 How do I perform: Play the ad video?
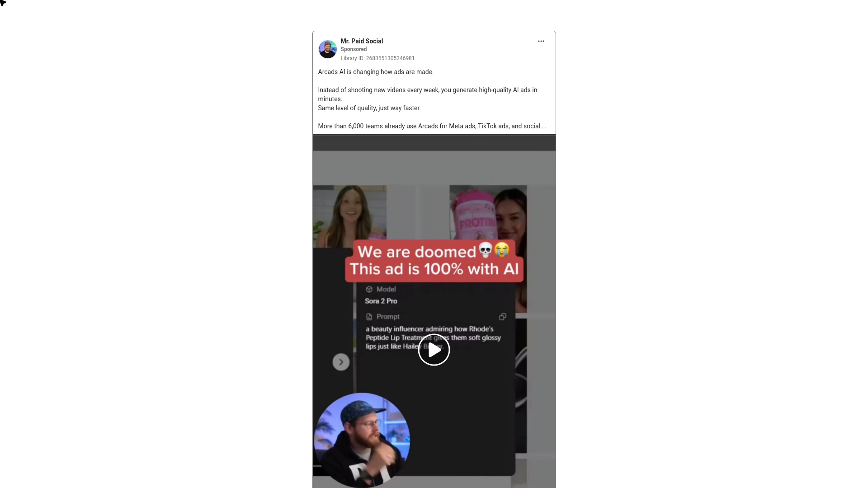pos(434,350)
